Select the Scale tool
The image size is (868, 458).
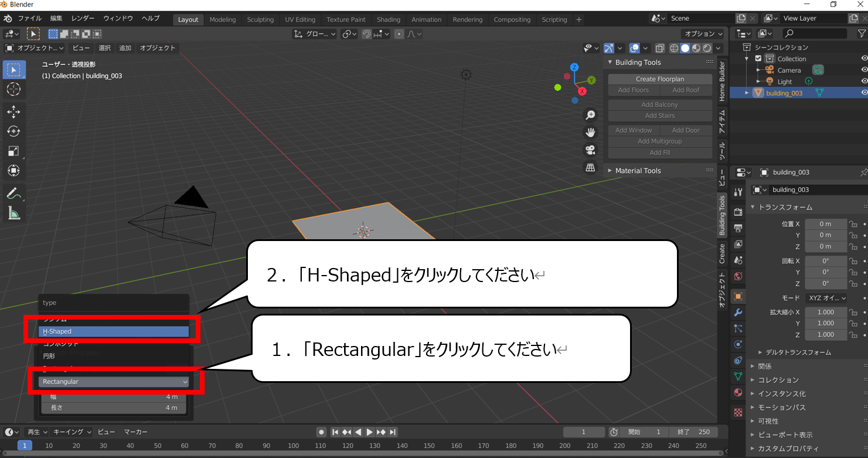pyautogui.click(x=14, y=151)
